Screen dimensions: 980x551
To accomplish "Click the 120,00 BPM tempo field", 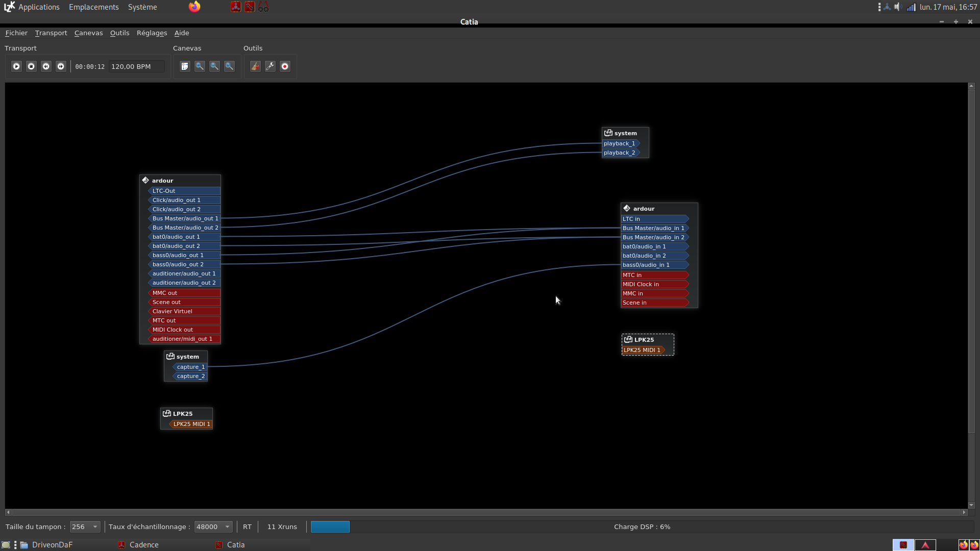I will 136,66.
